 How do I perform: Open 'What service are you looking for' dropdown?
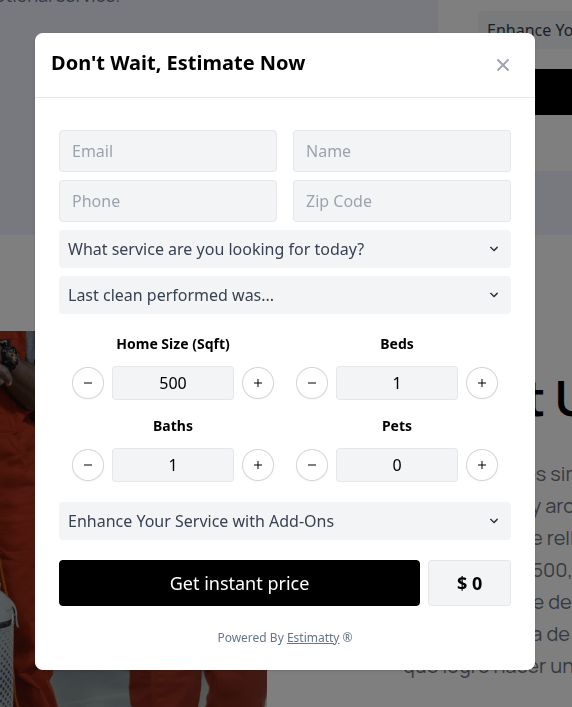point(285,249)
